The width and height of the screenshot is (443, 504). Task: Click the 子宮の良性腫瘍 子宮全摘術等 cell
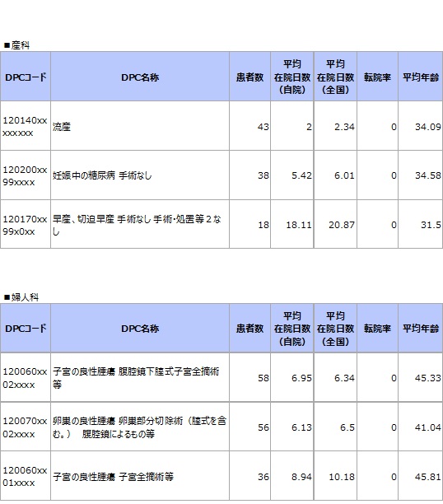pyautogui.click(x=140, y=476)
